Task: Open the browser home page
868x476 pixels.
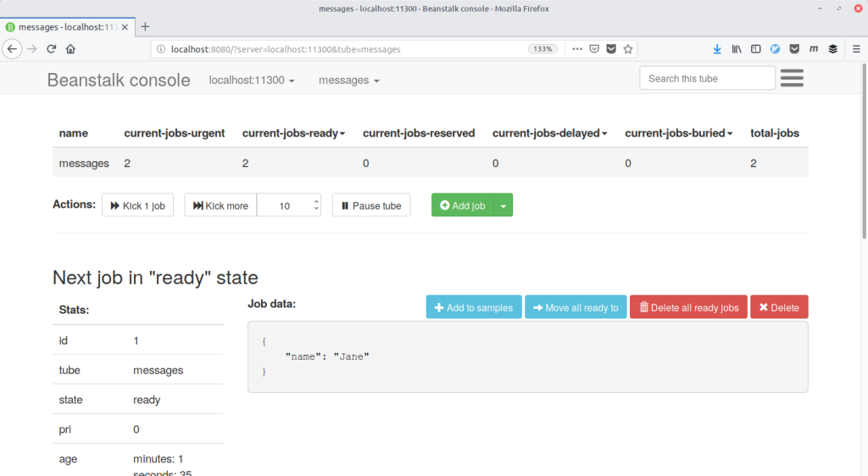Action: [70, 48]
